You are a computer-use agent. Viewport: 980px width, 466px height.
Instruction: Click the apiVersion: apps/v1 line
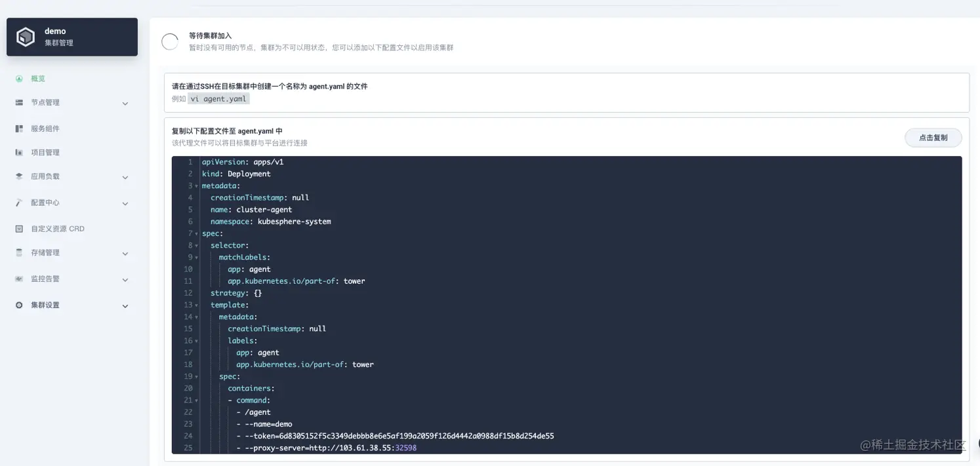click(x=243, y=162)
